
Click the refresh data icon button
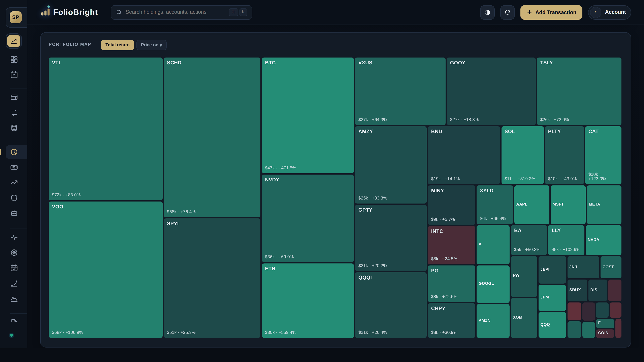(x=507, y=12)
